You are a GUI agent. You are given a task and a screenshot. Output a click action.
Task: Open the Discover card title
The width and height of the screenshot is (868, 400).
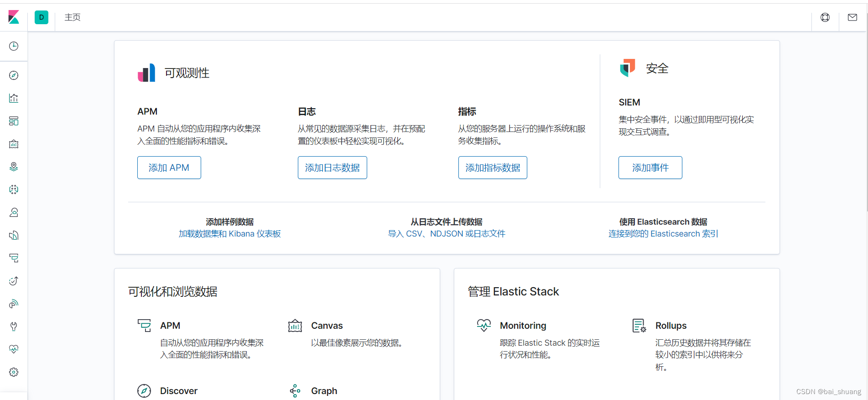pyautogui.click(x=179, y=391)
